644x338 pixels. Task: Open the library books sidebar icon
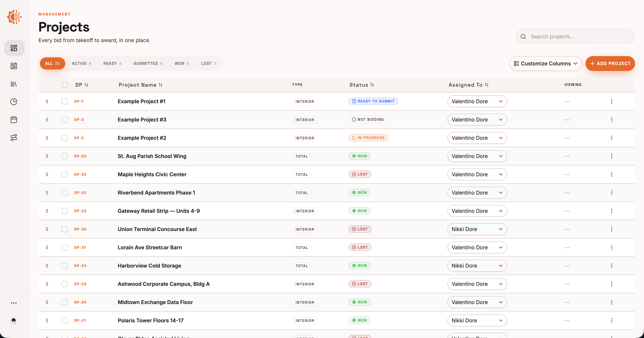coord(14,84)
